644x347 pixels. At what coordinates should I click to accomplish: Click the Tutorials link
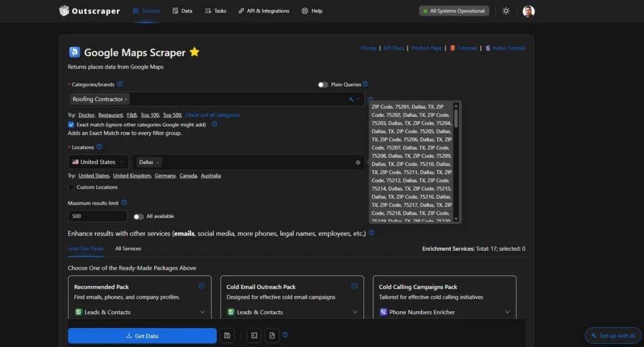pos(467,48)
